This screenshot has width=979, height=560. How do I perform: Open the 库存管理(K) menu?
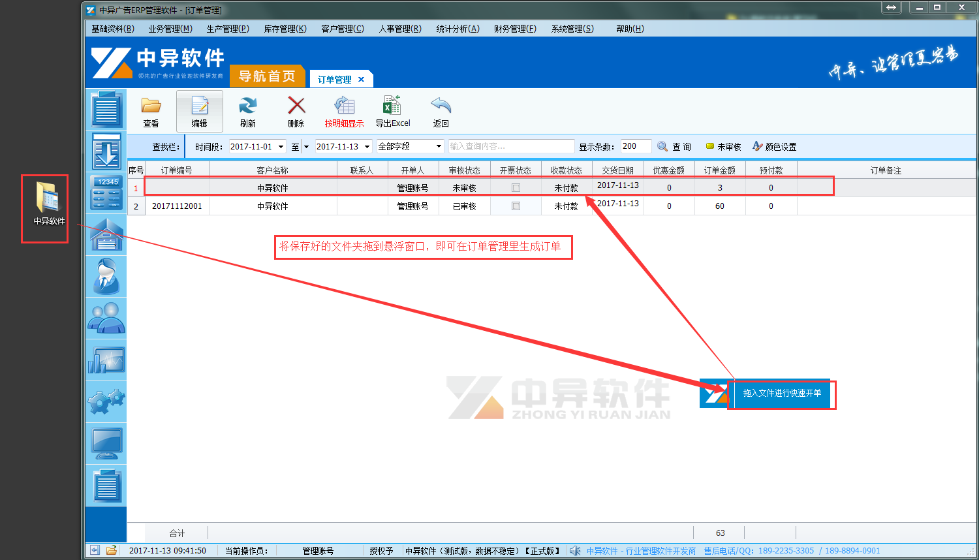click(x=285, y=29)
